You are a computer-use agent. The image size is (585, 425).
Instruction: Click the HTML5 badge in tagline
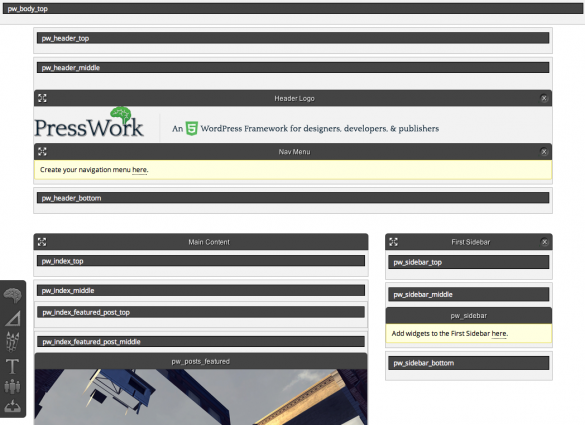pos(192,128)
